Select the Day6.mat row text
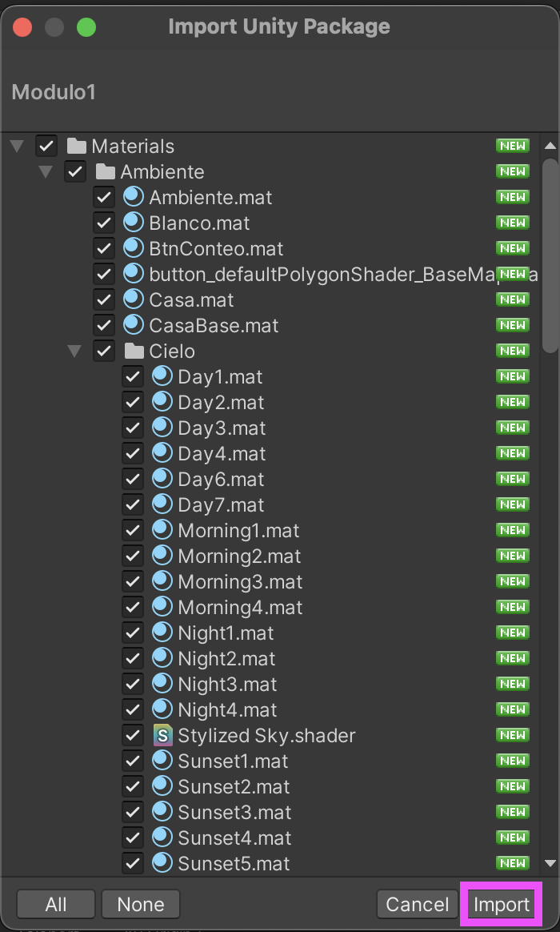560x932 pixels. point(221,479)
